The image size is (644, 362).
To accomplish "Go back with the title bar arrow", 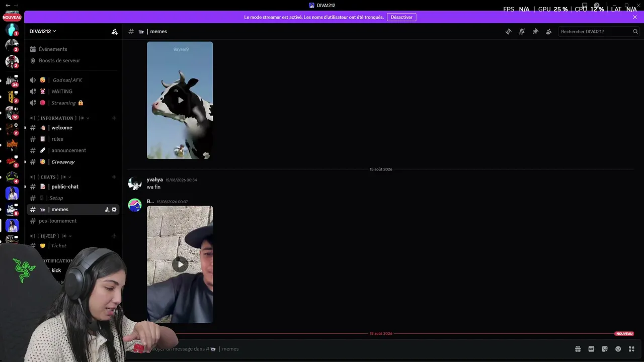I will (x=8, y=5).
